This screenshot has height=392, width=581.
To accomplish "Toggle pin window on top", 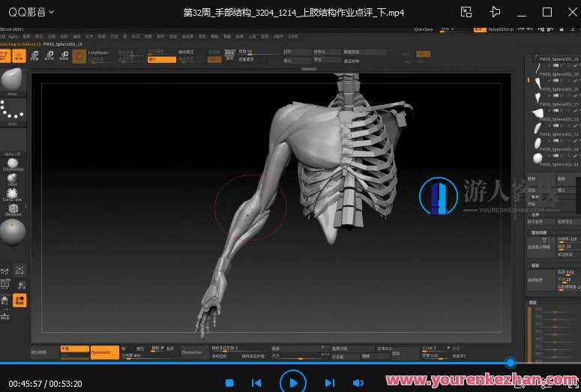I will click(x=494, y=12).
